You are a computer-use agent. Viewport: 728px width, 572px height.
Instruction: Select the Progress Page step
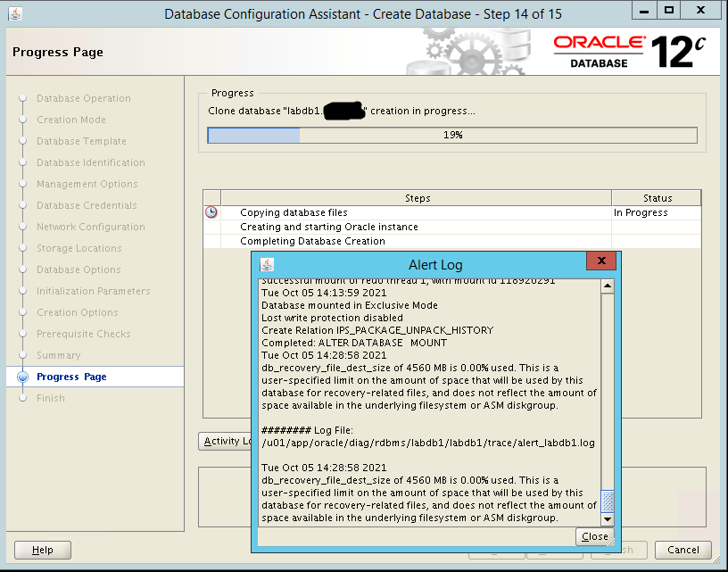95,377
